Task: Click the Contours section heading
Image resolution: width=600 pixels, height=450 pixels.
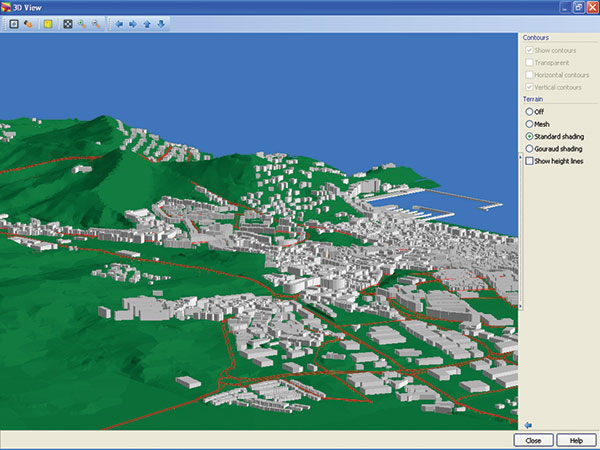Action: click(536, 38)
